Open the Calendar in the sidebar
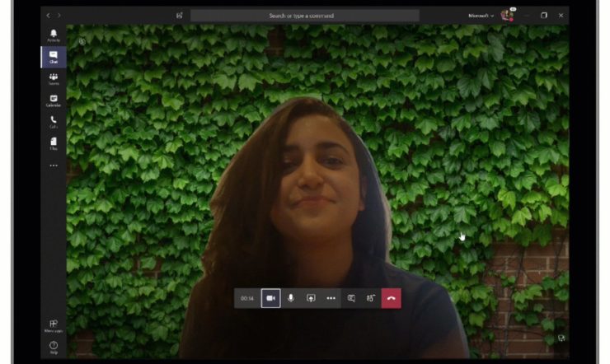Viewport: 610px width, 364px height. 54,100
